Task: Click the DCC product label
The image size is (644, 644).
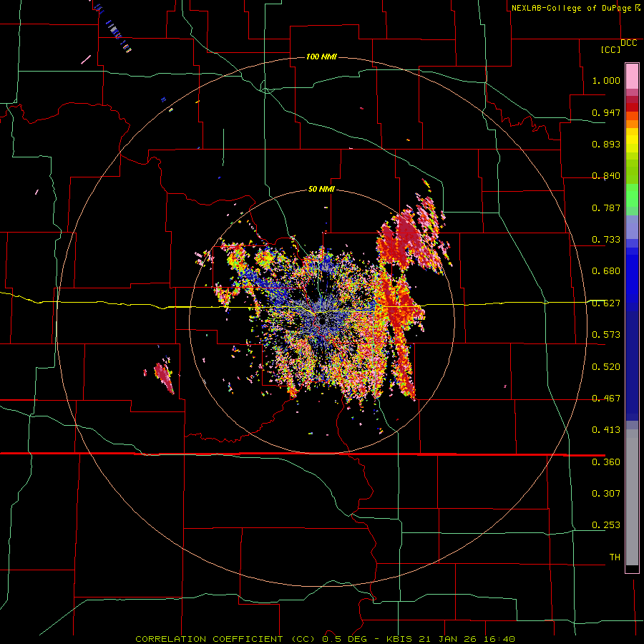Action: [x=629, y=43]
